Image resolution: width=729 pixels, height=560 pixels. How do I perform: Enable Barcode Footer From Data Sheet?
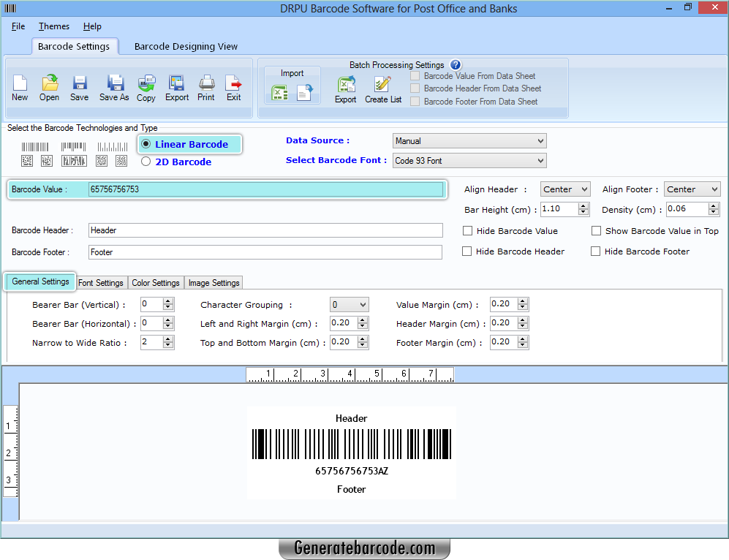pos(415,102)
